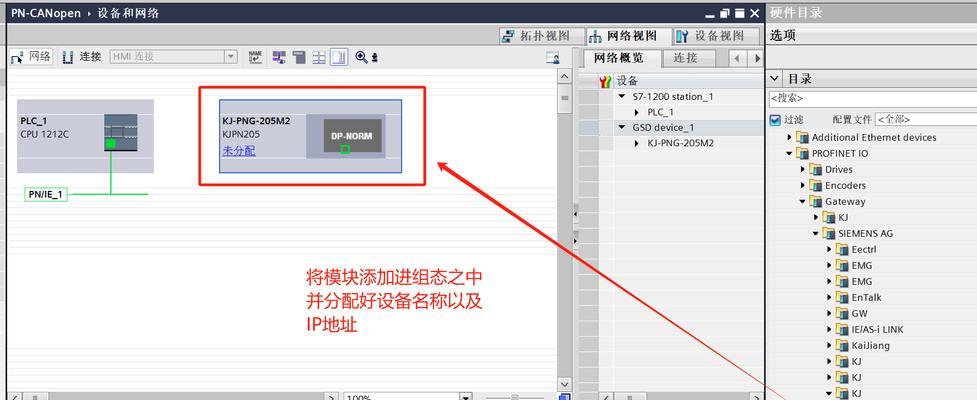Click the green PROFINET port on PLC_1

click(110, 144)
